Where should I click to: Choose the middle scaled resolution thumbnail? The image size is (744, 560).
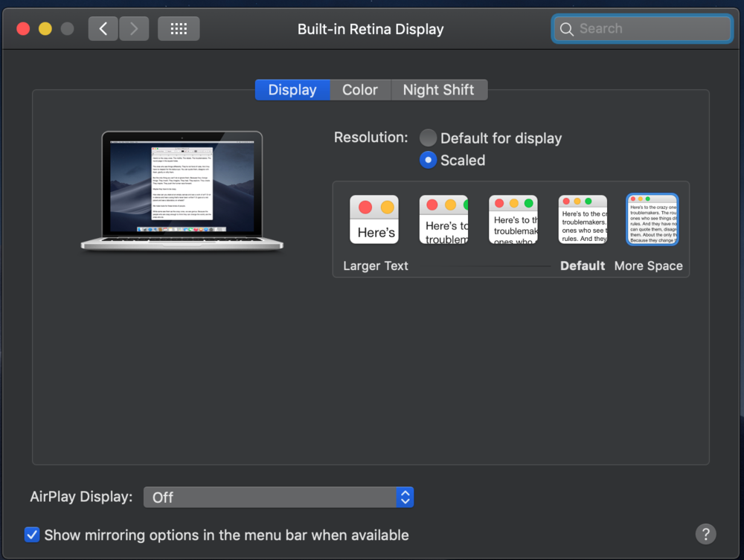(513, 220)
